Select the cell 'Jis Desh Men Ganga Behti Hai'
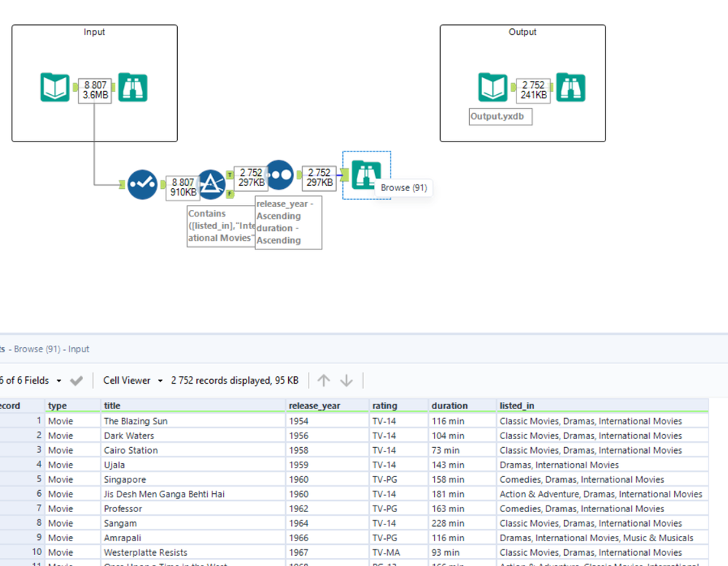The height and width of the screenshot is (566, 728). (193, 494)
